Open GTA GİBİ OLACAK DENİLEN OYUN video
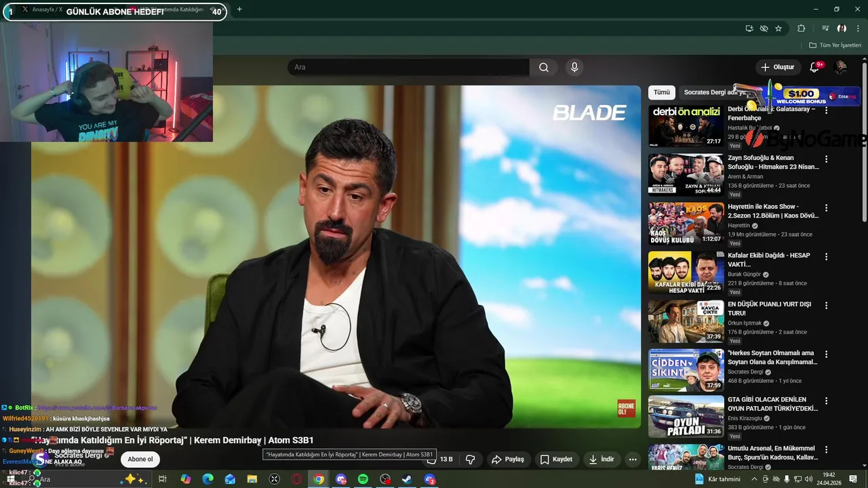 point(773,404)
